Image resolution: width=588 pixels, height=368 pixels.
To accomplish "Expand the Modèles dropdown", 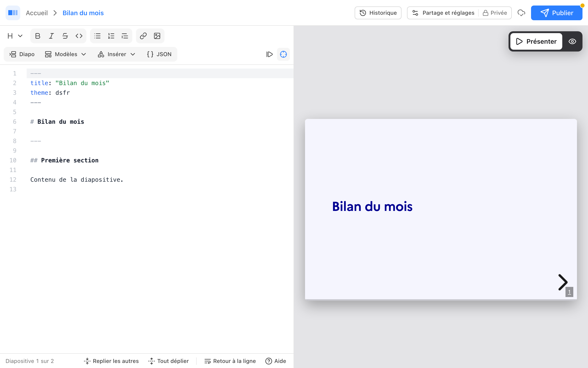I will point(65,54).
